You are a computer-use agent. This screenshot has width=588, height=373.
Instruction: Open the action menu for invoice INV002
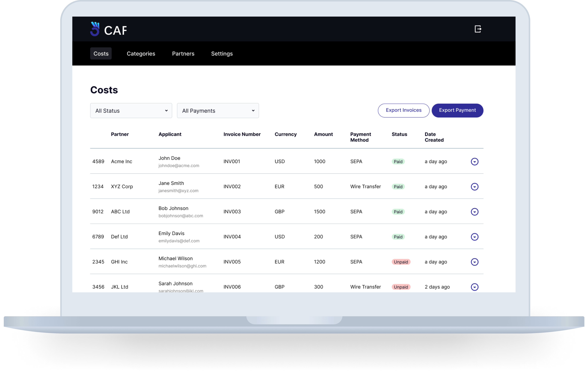click(474, 187)
